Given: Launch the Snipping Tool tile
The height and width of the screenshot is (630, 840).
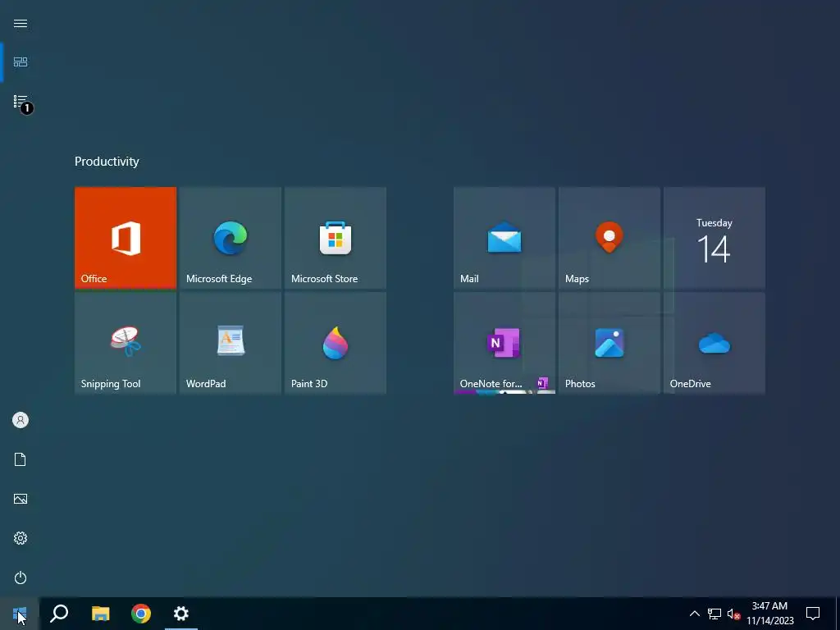Looking at the screenshot, I should pyautogui.click(x=126, y=343).
